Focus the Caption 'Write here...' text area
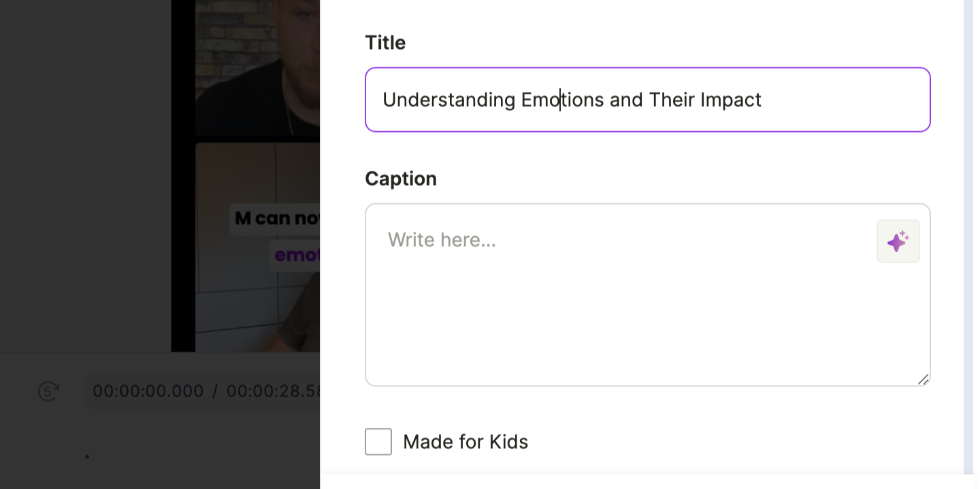The image size is (980, 489). pos(648,294)
